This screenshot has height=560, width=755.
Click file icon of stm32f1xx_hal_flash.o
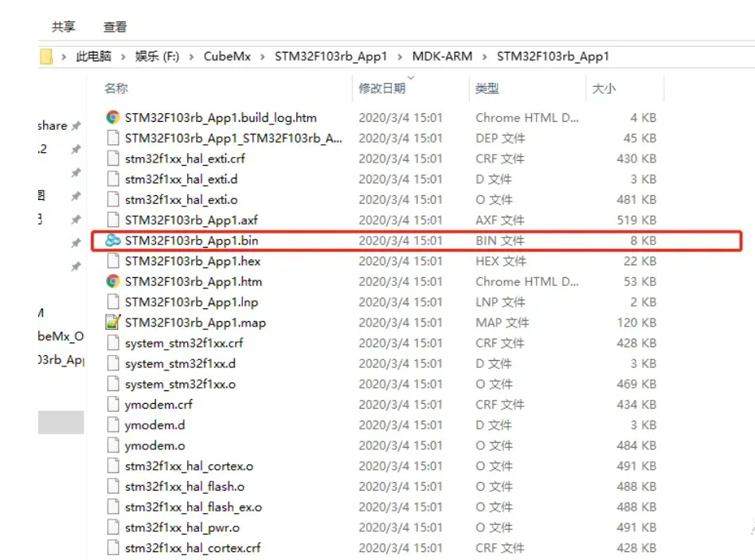coord(112,487)
